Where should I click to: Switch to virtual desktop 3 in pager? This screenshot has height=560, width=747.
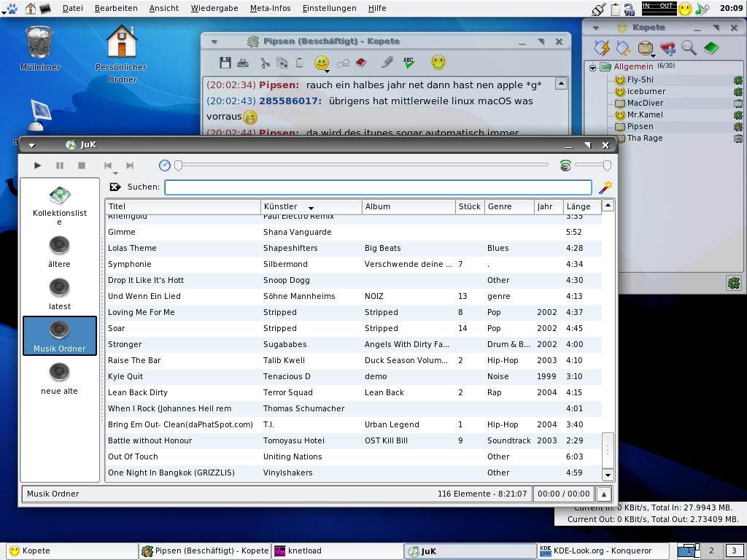coord(734,551)
